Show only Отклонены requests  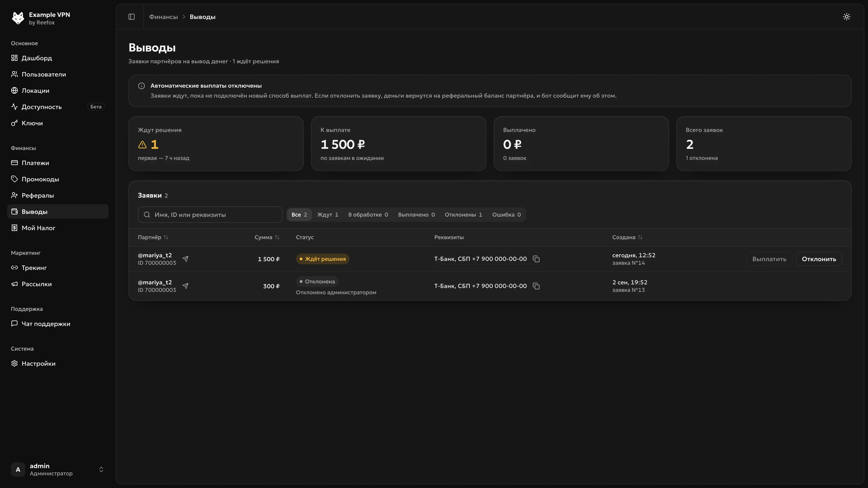463,214
